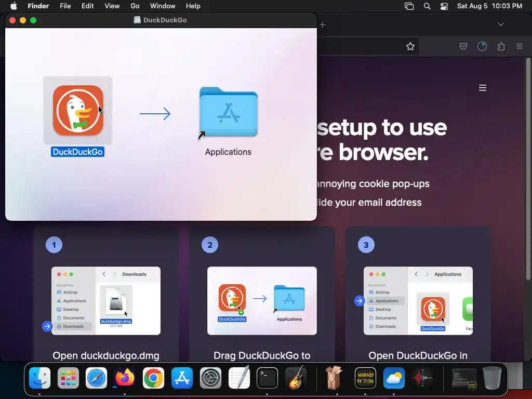
Task: Open App Store from the Dock
Action: [182, 378]
